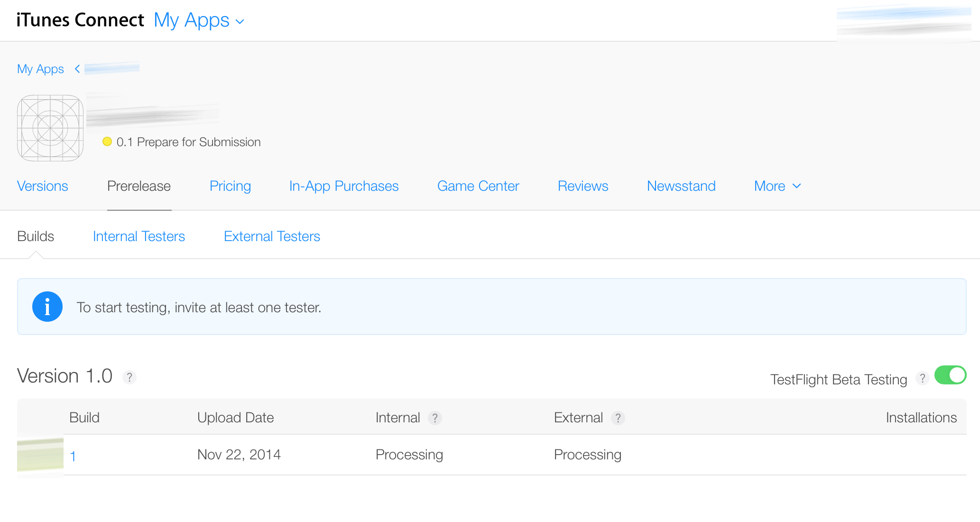Click help icon next to Version 1.0
The image size is (980, 522).
tap(129, 377)
